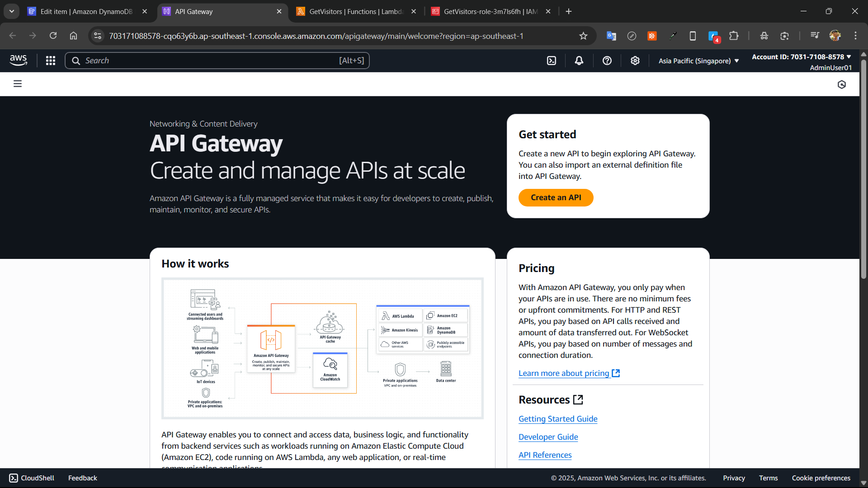This screenshot has height=488, width=868.
Task: Click the orange extension icon in toolbar
Action: coord(652,36)
